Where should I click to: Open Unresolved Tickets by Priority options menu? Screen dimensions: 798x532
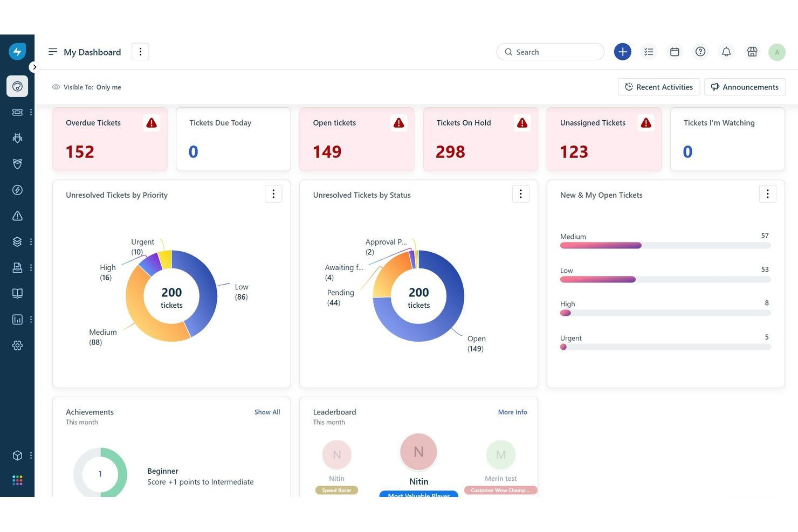click(x=273, y=194)
